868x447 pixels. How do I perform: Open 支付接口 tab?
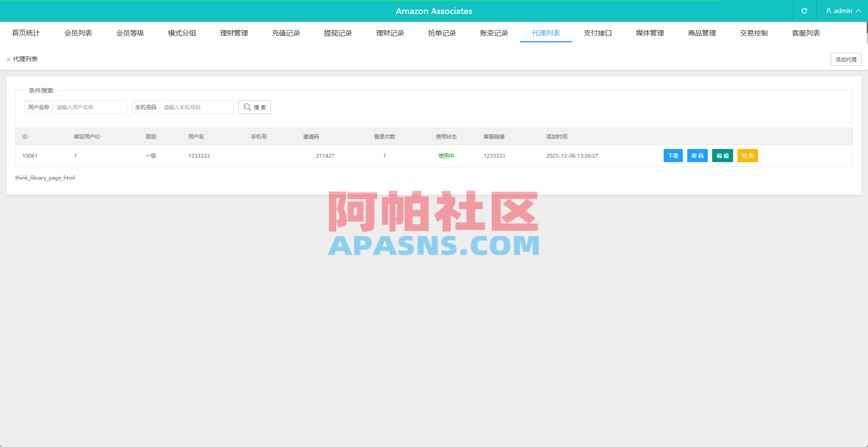(x=598, y=33)
